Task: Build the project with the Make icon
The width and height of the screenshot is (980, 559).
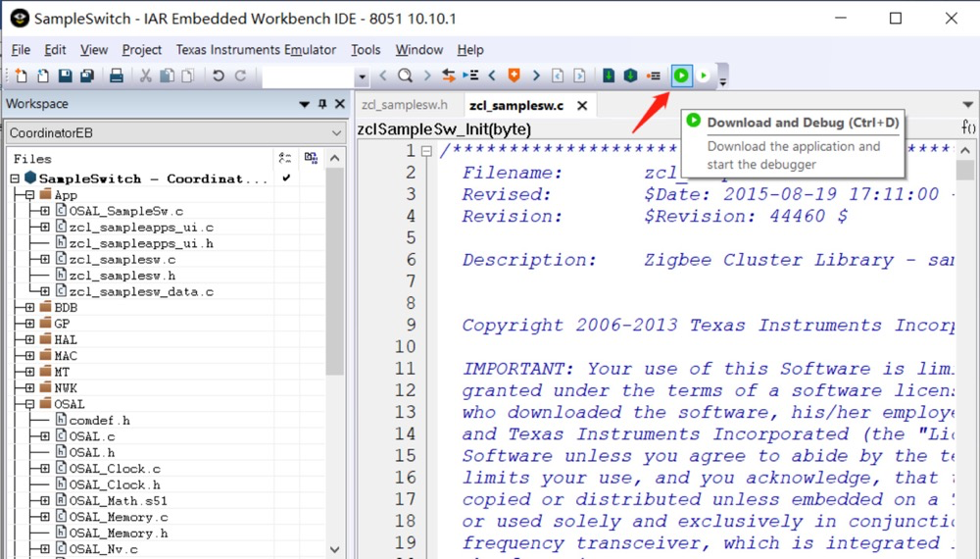Action: (x=630, y=76)
